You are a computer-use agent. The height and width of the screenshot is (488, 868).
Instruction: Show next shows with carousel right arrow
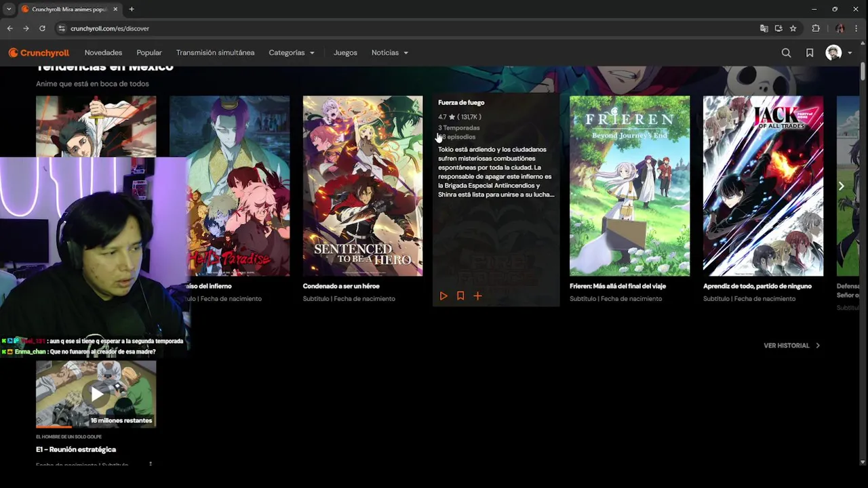tap(841, 186)
